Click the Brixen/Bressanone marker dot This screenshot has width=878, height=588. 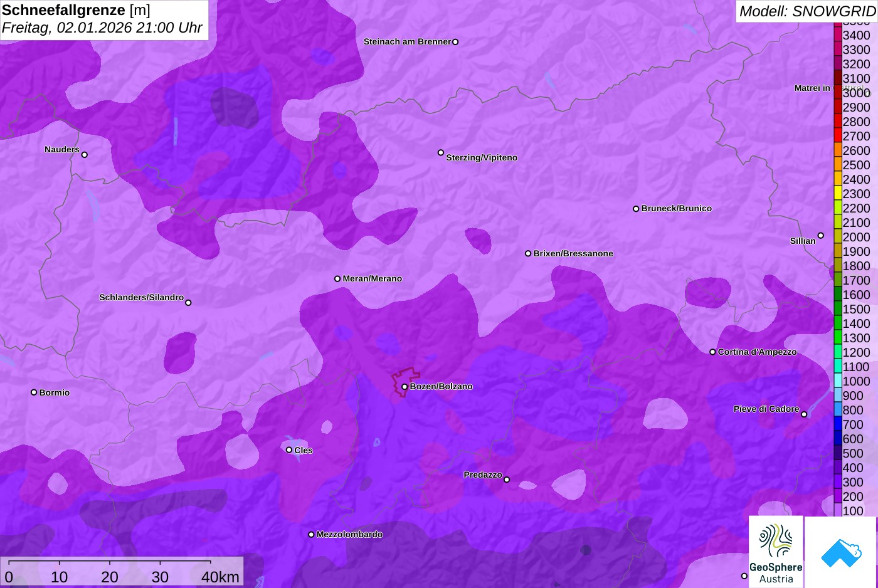pos(528,253)
